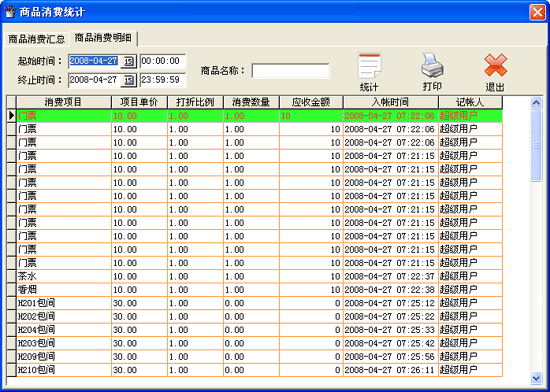The width and height of the screenshot is (550, 392).
Task: Sort by 入帐时间 column header
Action: click(x=391, y=102)
